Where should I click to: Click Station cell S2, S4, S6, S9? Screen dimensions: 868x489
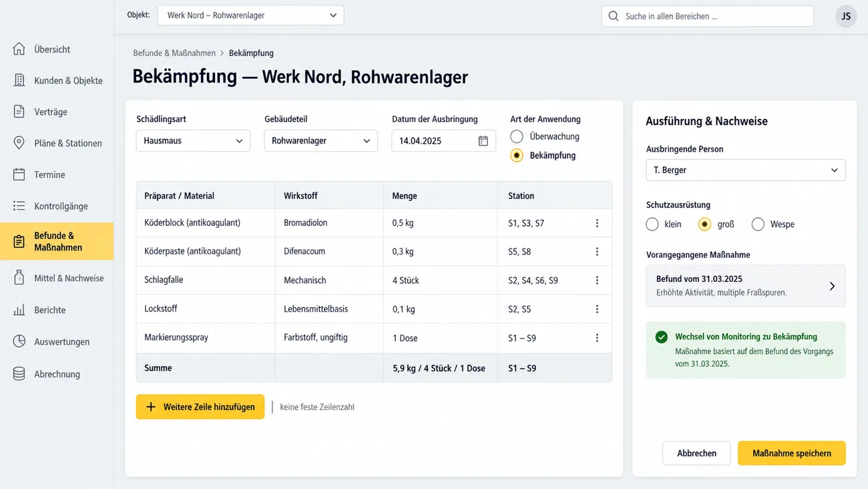point(533,281)
